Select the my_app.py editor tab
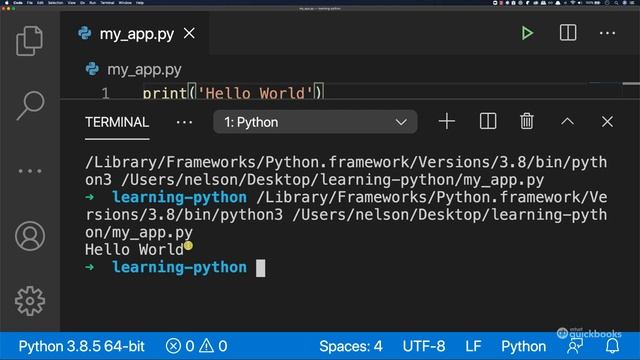This screenshot has height=360, width=640. coord(135,33)
